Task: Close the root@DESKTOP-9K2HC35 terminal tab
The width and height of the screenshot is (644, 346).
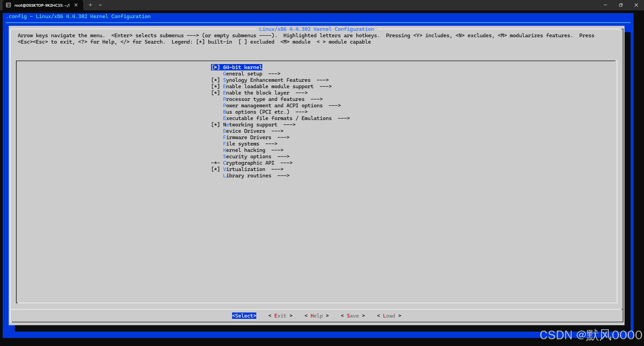Action: (76, 5)
